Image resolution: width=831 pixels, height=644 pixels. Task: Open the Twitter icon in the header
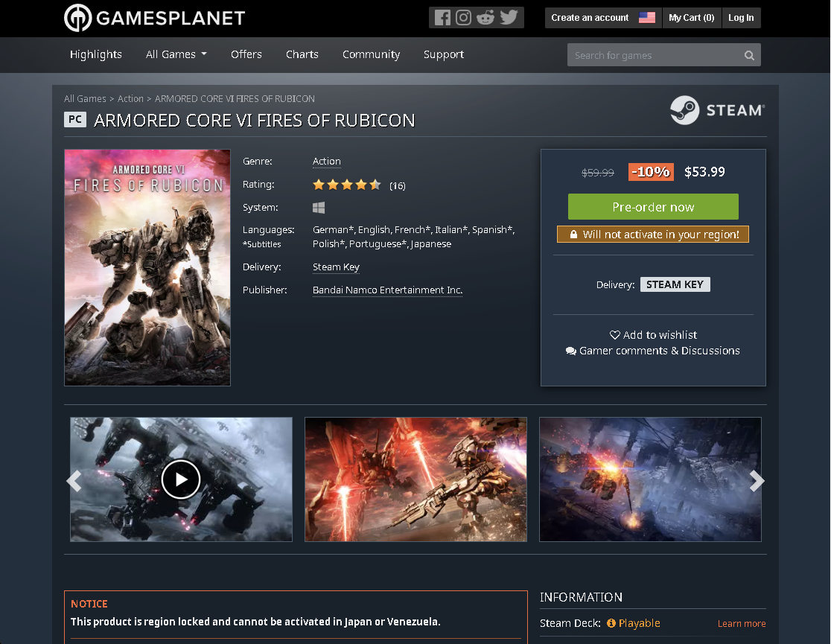(x=509, y=17)
